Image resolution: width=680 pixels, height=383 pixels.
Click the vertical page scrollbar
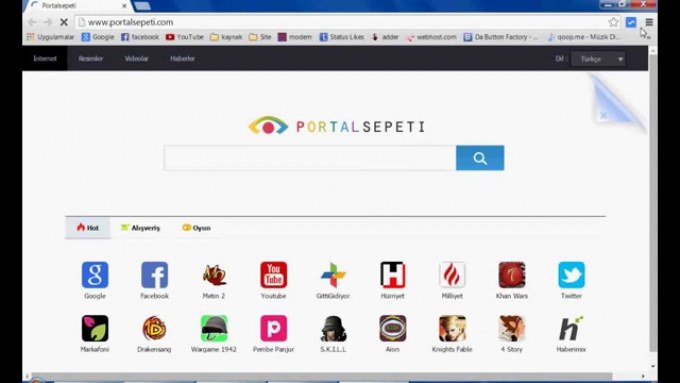point(653,204)
